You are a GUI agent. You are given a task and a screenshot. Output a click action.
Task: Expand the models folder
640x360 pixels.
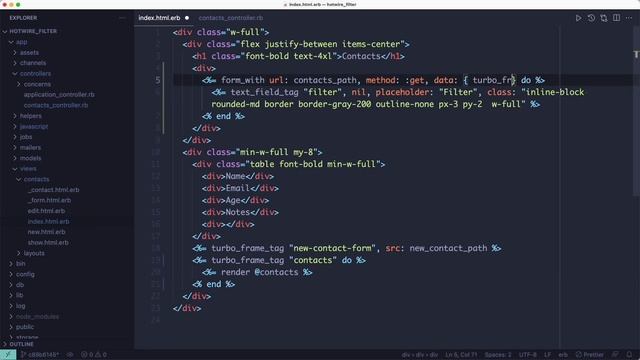(x=31, y=158)
